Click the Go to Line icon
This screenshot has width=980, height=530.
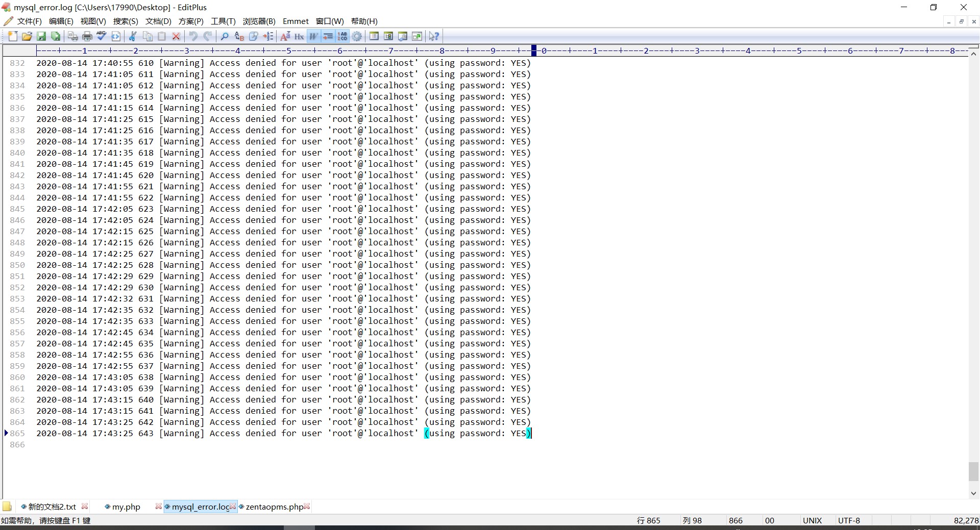click(268, 36)
